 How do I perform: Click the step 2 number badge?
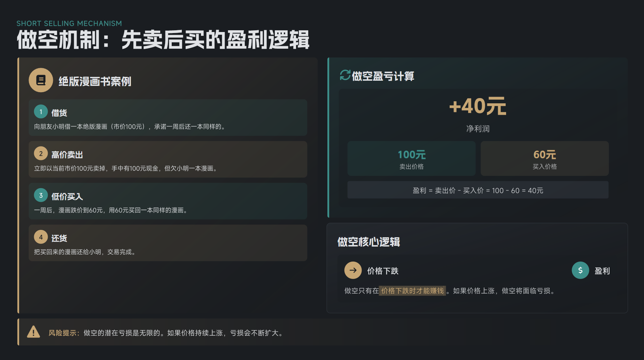pos(41,153)
